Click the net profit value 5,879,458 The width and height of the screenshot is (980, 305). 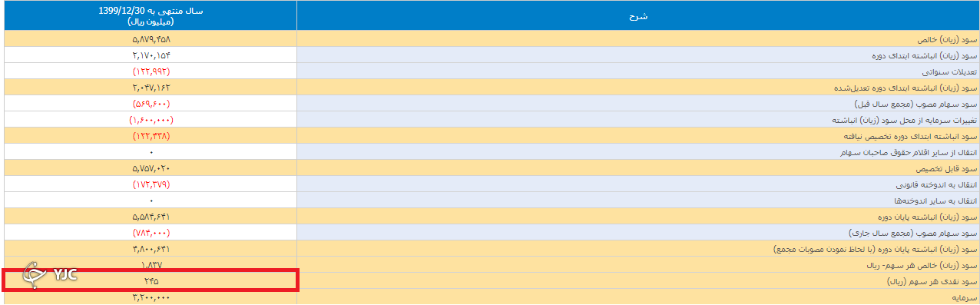coord(151,39)
